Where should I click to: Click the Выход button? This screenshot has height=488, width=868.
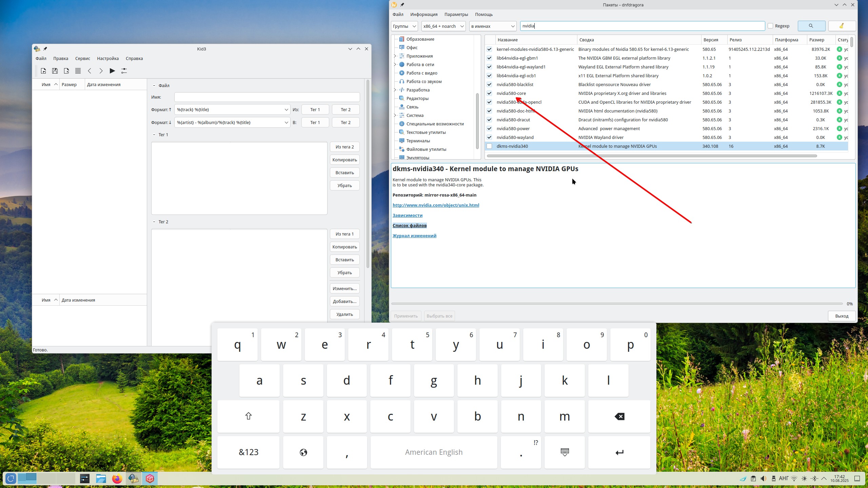pos(842,316)
